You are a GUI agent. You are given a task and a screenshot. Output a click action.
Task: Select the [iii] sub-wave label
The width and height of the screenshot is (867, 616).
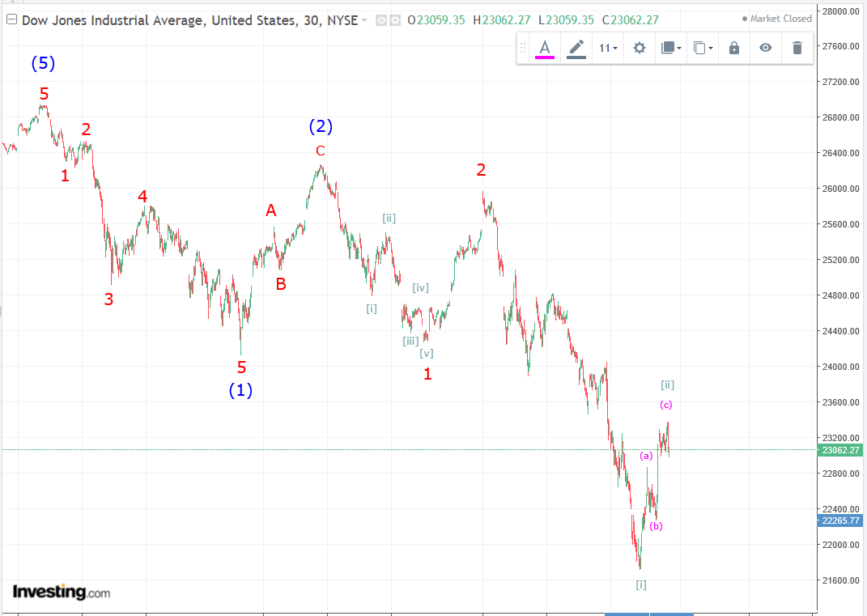coord(410,341)
